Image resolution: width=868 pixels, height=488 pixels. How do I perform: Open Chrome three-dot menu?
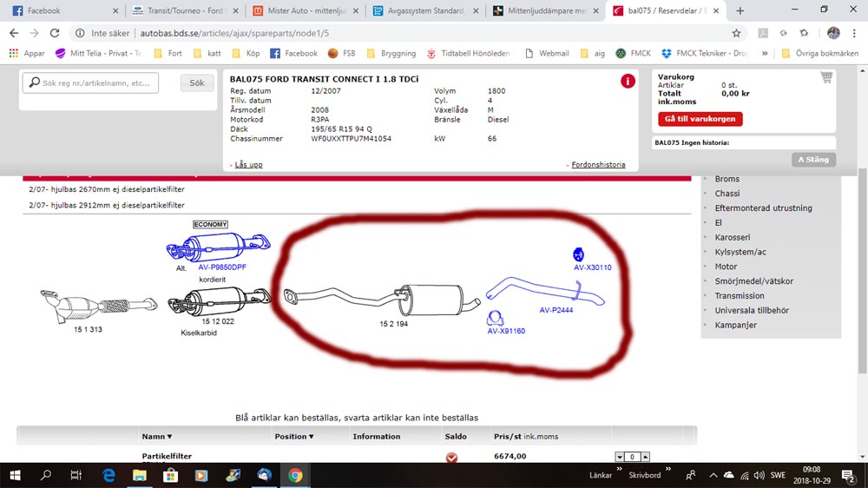pyautogui.click(x=854, y=33)
